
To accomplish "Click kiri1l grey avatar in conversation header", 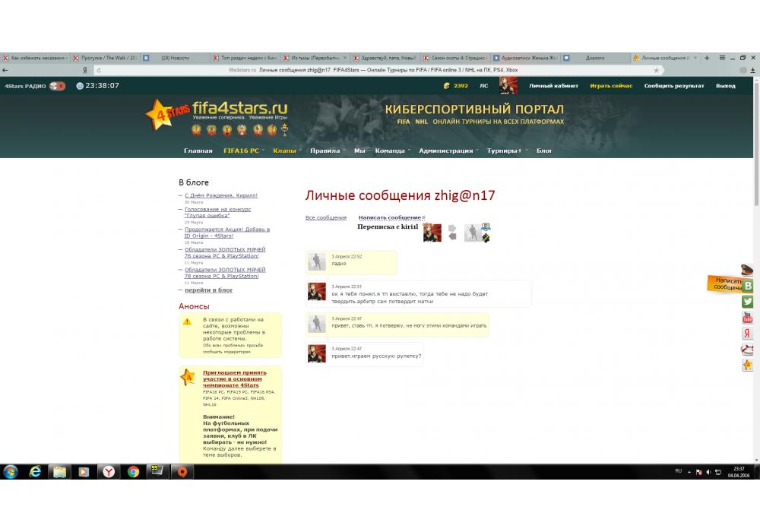I will pos(473,233).
